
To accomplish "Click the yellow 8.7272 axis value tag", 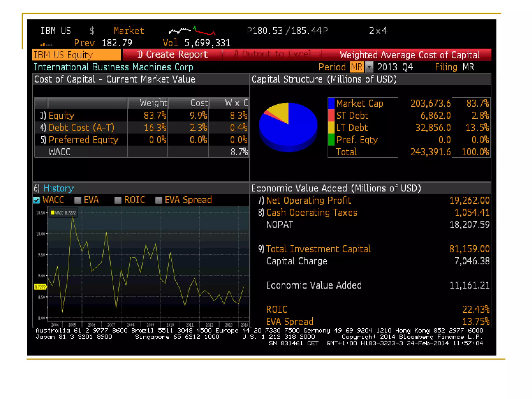I will (40, 287).
